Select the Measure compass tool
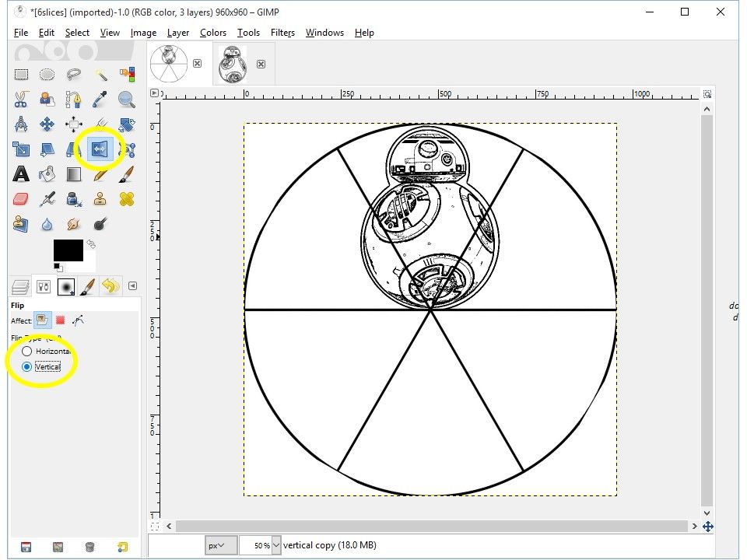 [x=21, y=124]
